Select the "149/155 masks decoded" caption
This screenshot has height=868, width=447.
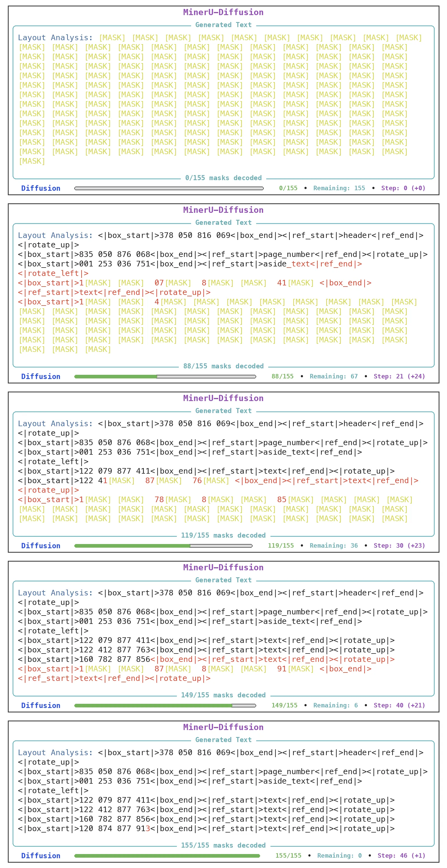(223, 695)
